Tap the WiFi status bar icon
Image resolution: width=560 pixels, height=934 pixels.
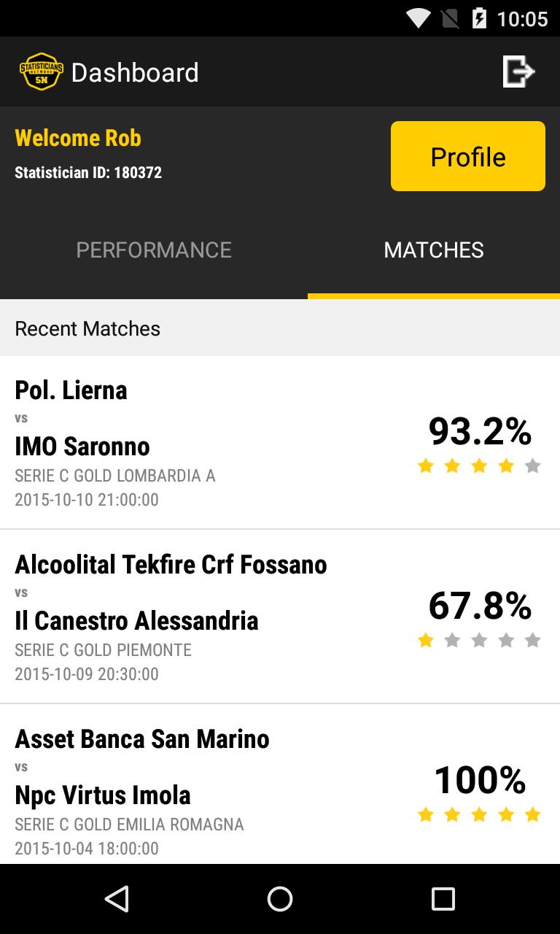pyautogui.click(x=419, y=18)
